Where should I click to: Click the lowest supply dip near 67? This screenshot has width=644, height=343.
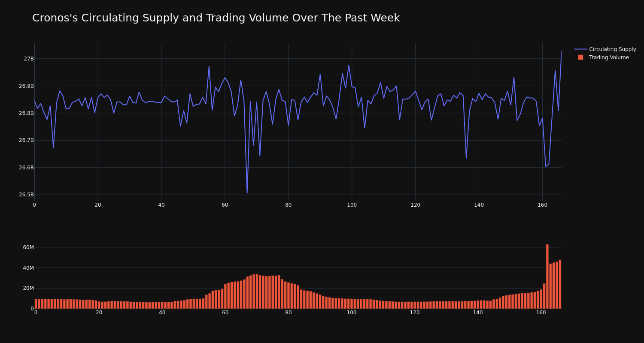point(247,193)
